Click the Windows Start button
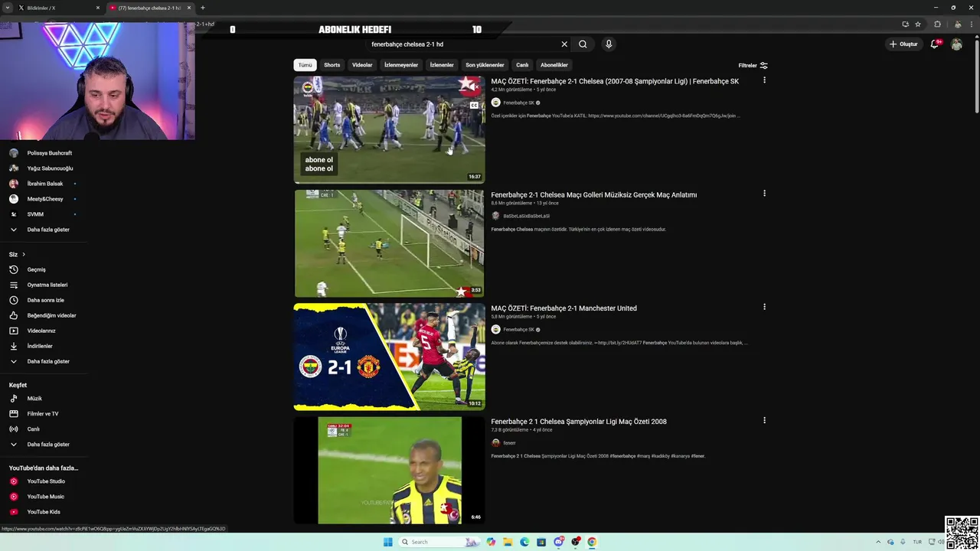980x551 pixels. point(387,542)
